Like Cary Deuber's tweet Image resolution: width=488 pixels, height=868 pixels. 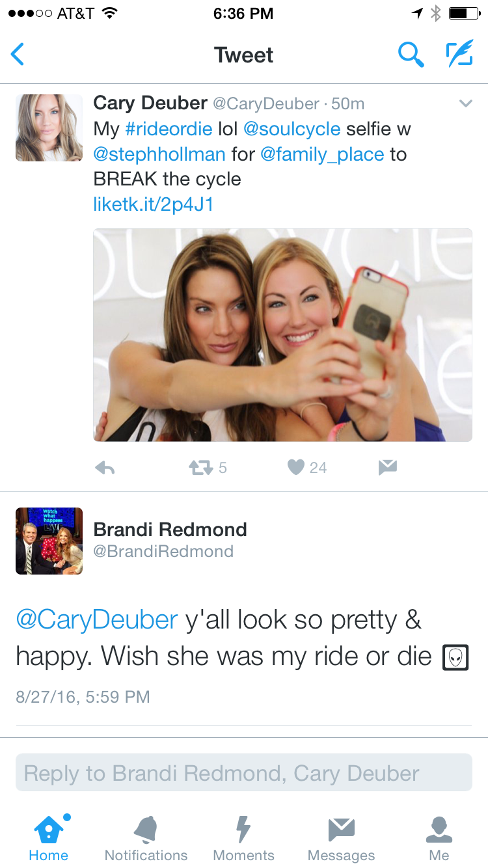[297, 467]
